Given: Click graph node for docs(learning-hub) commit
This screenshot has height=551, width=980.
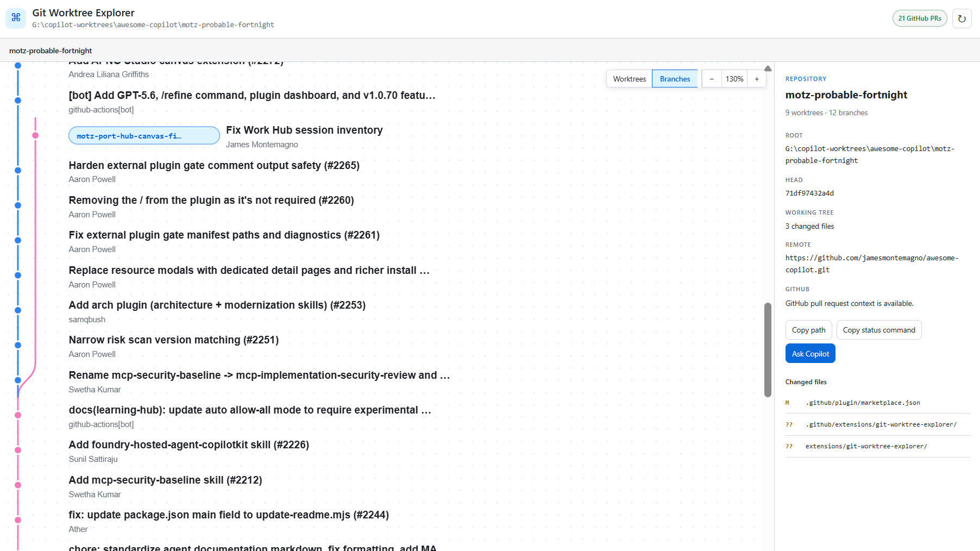Looking at the screenshot, I should 18,415.
